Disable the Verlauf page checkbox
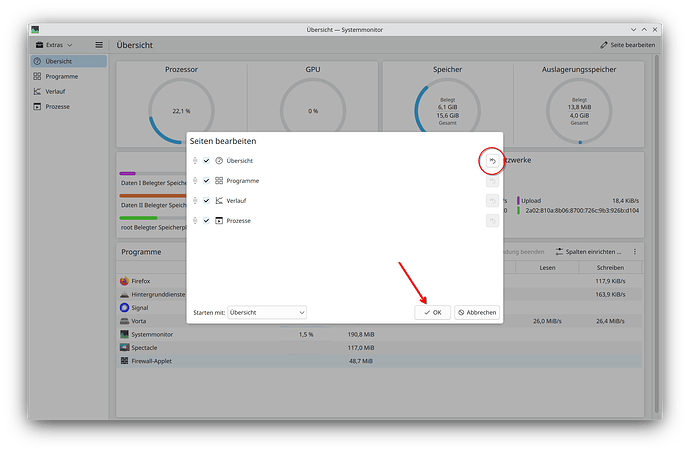 tap(207, 200)
